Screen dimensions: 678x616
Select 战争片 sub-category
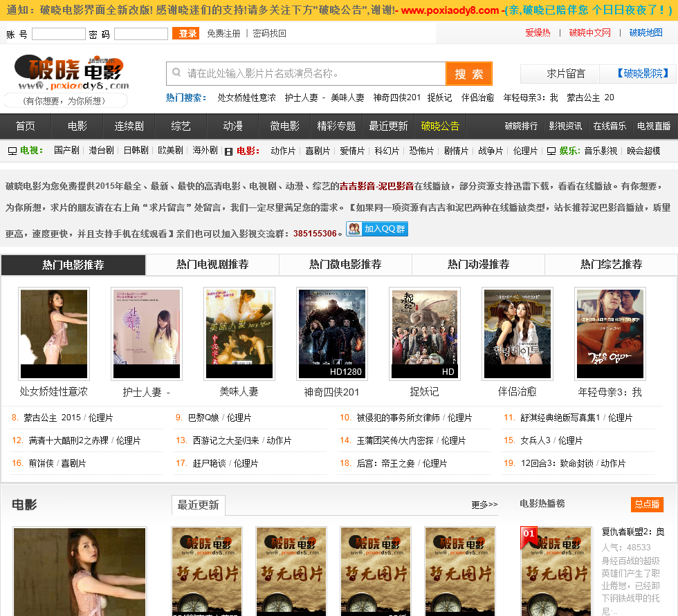click(x=491, y=151)
